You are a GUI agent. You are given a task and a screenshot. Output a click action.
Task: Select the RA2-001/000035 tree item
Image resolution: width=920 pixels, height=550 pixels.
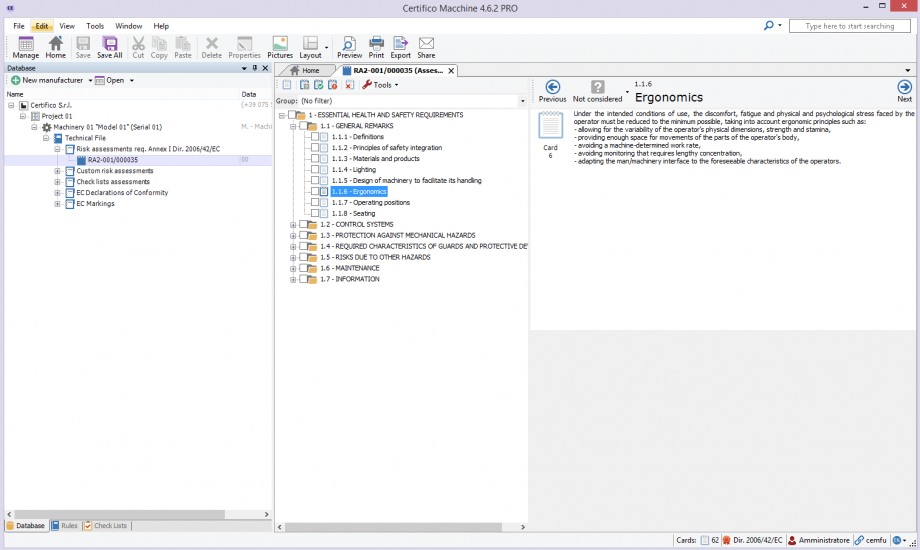click(112, 160)
